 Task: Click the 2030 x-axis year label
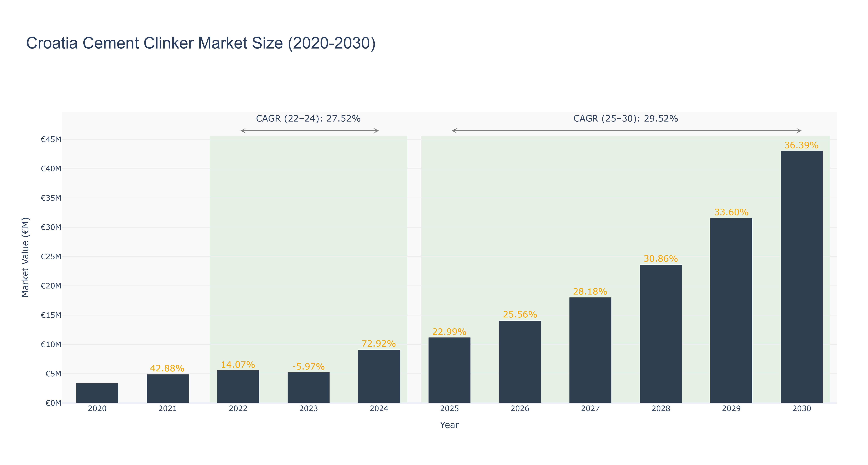pyautogui.click(x=802, y=409)
